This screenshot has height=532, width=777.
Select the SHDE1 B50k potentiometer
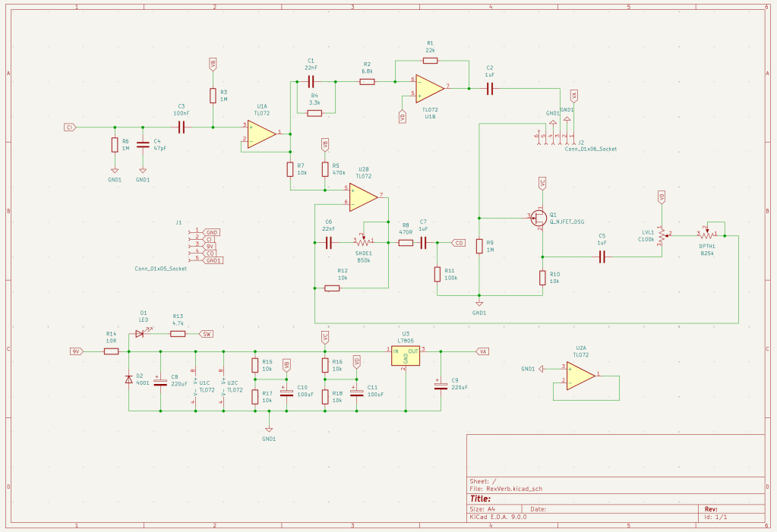tap(364, 241)
